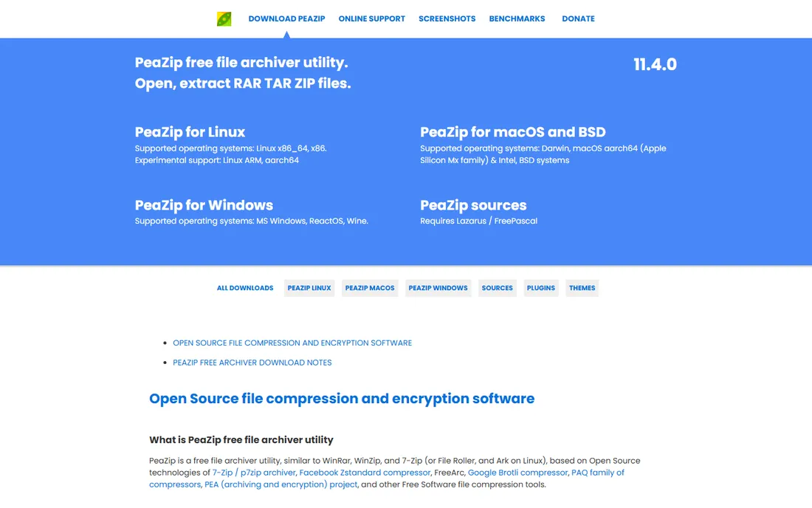This screenshot has width=812, height=508.
Task: Open the Plugins tab button
Action: point(540,288)
